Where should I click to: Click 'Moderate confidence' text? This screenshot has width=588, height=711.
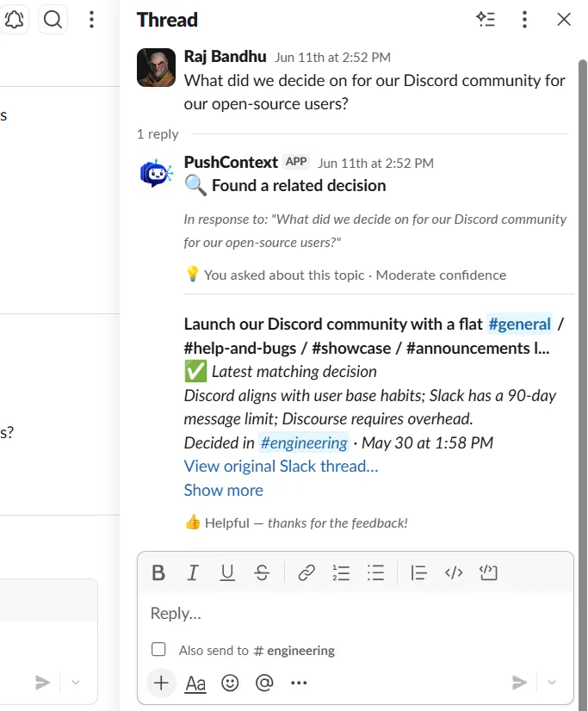[x=441, y=275]
